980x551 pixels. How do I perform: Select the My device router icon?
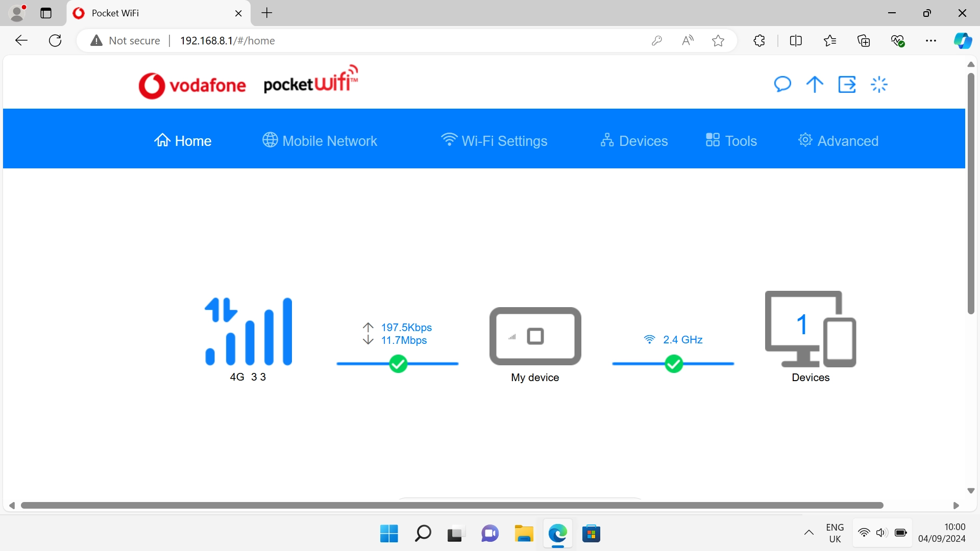(x=534, y=336)
